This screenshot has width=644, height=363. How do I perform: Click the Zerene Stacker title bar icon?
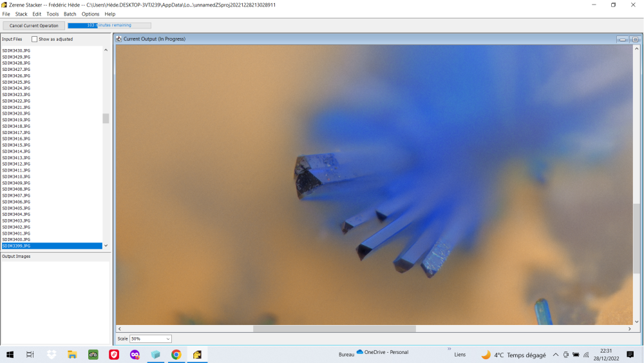(4, 5)
